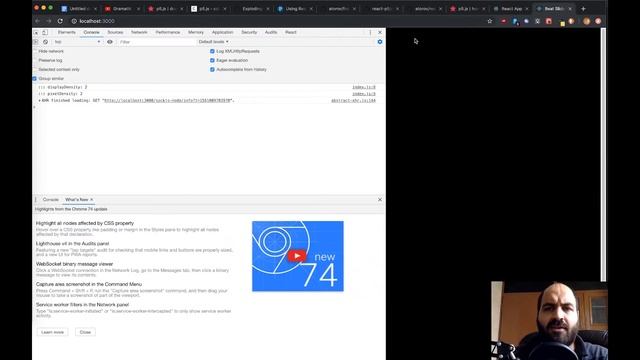Open the React DevTools tab

tap(291, 32)
